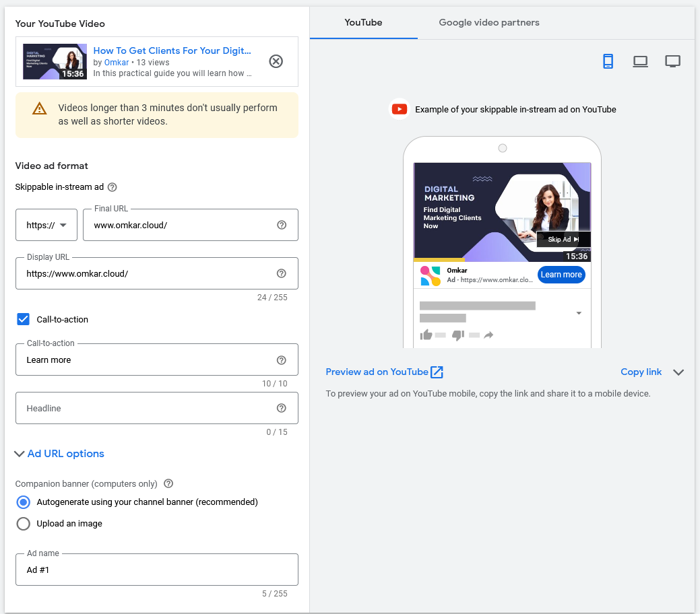Click the Headline input field
This screenshot has width=700, height=614.
coord(157,408)
